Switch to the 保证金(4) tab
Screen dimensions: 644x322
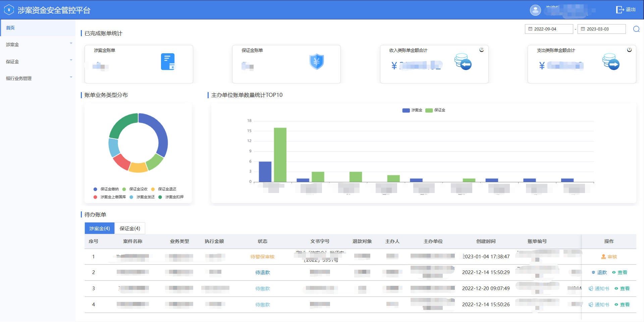(130, 229)
